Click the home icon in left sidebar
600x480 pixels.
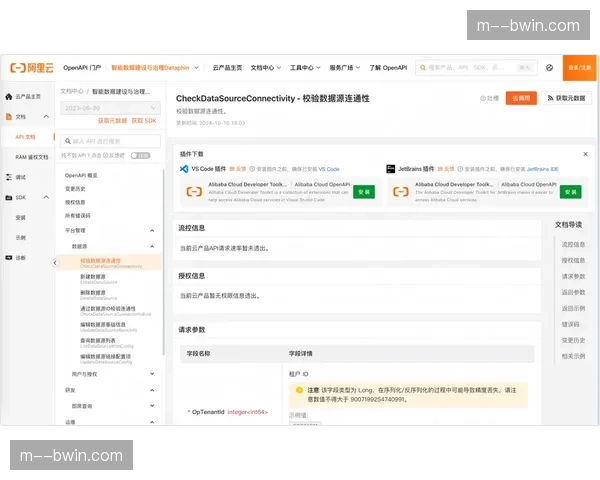[x=9, y=96]
